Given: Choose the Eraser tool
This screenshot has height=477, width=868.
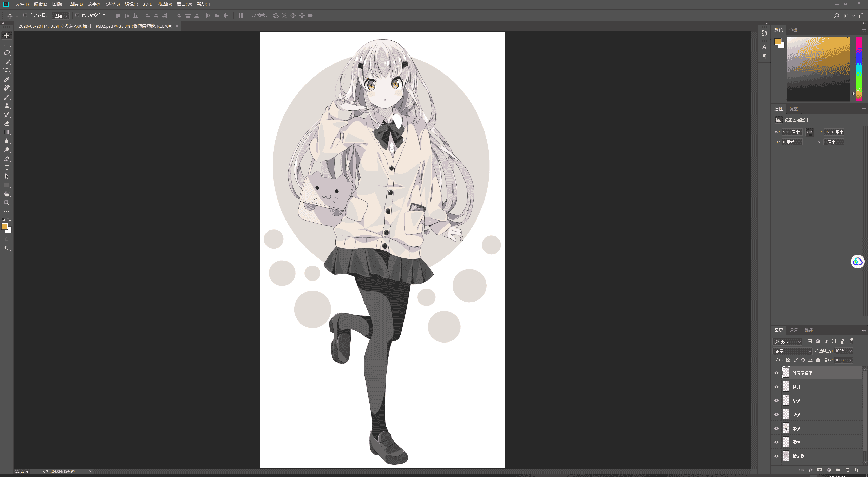Looking at the screenshot, I should [x=7, y=123].
